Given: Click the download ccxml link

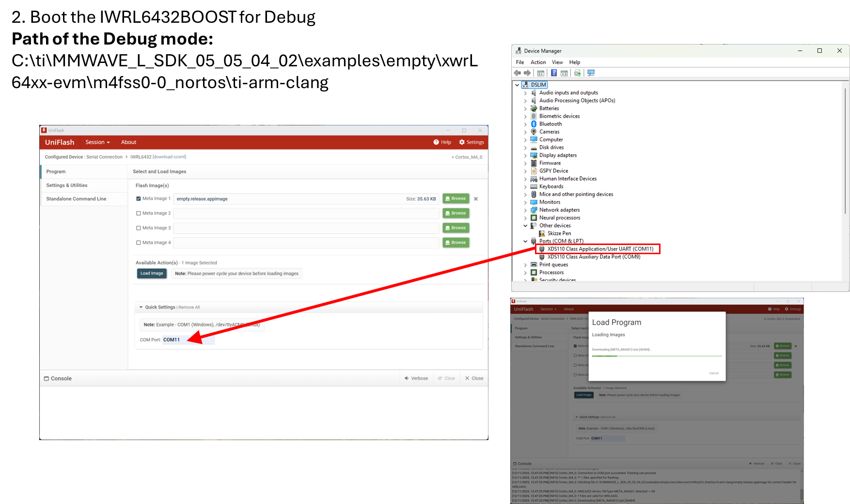Looking at the screenshot, I should [170, 157].
